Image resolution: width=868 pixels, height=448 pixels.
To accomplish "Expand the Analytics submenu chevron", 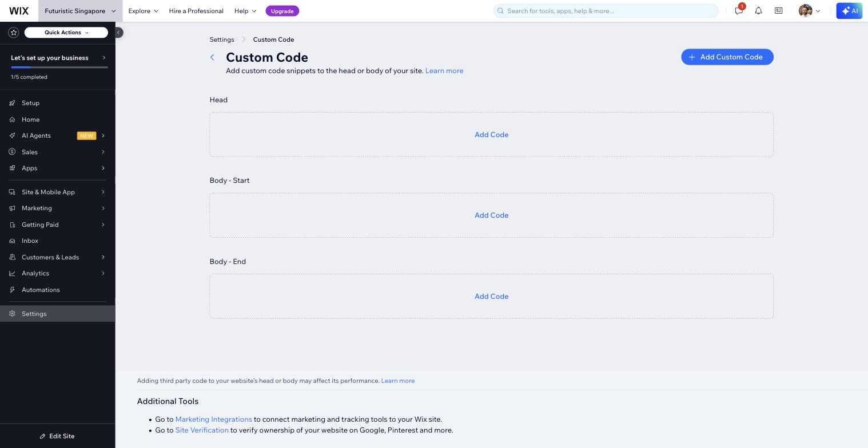I will pyautogui.click(x=103, y=273).
